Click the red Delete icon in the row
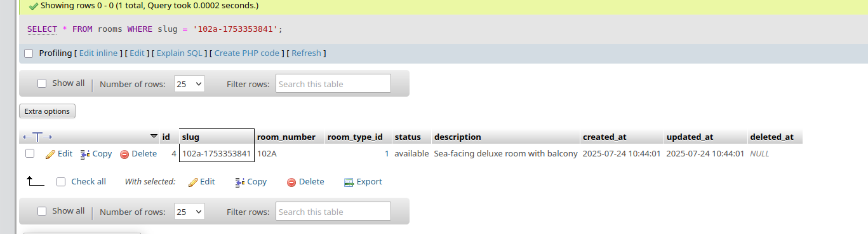Image resolution: width=868 pixels, height=234 pixels. [x=124, y=154]
